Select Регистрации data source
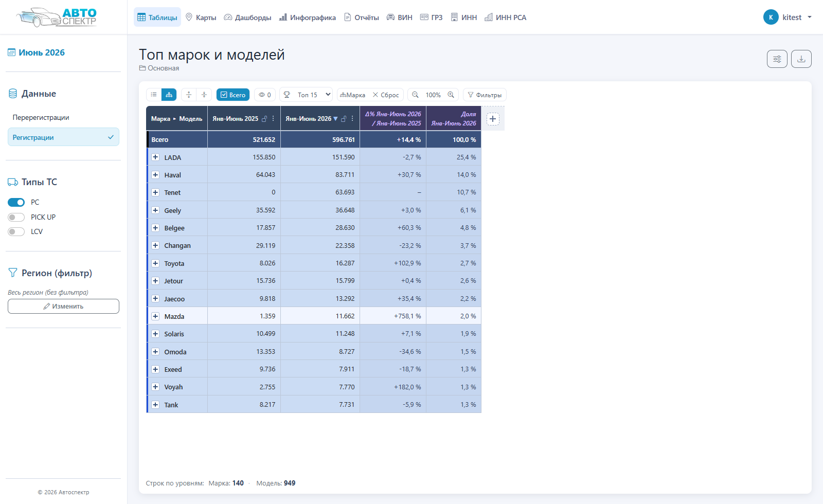 63,137
